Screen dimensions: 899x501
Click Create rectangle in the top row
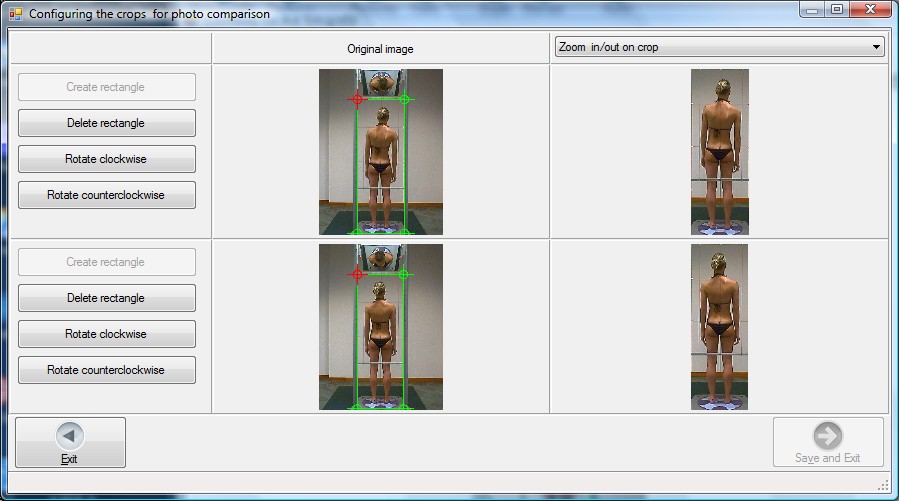[x=107, y=87]
